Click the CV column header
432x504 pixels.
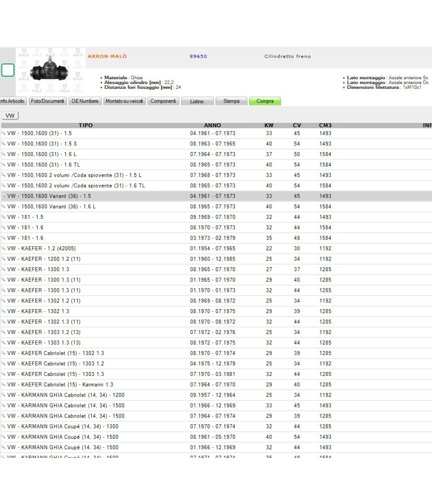(x=297, y=125)
